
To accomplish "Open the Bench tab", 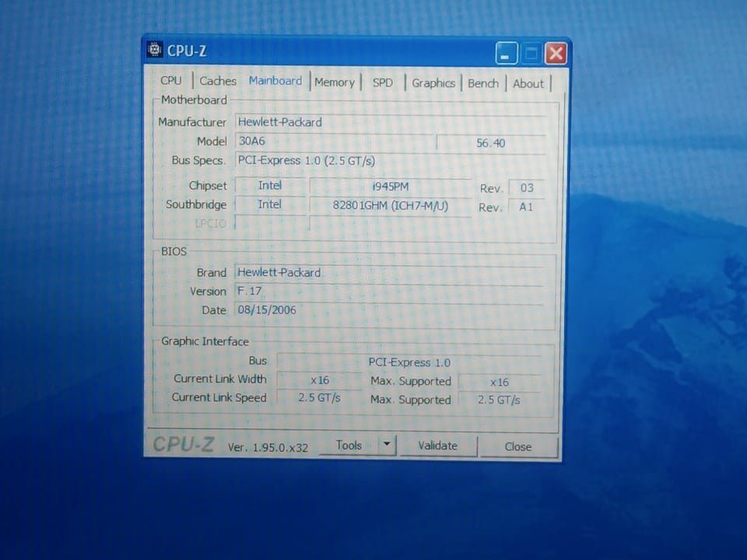I will coord(483,83).
